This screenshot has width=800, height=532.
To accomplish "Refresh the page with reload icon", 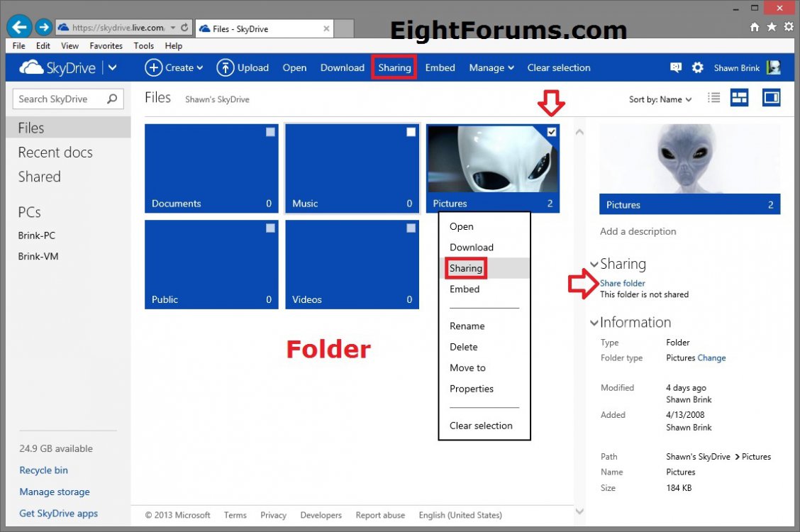I will click(x=184, y=28).
